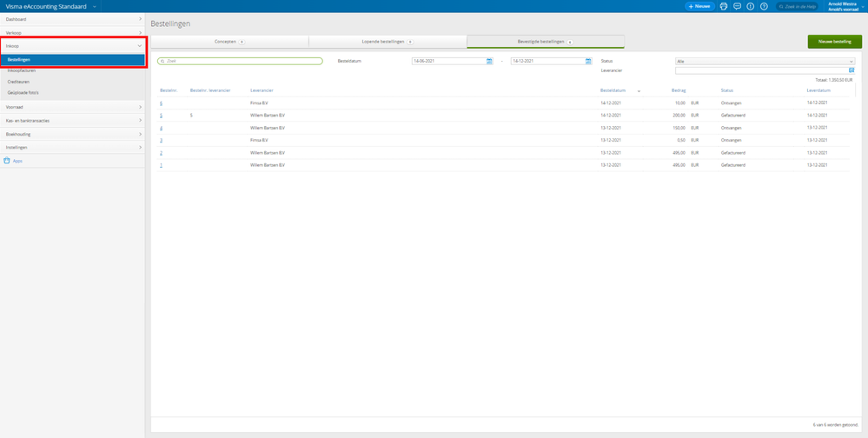Click the Leverancier lookup icon
Image resolution: width=868 pixels, height=438 pixels.
pyautogui.click(x=851, y=70)
